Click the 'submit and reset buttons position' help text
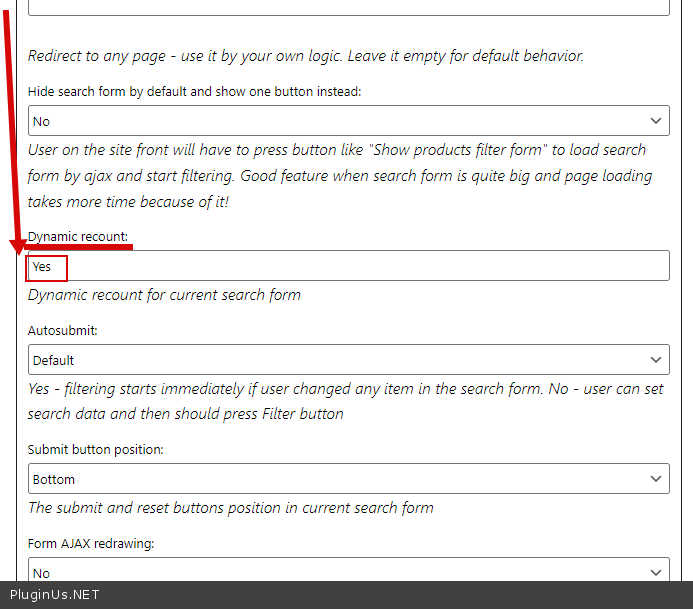The height and width of the screenshot is (609, 693). click(x=230, y=507)
